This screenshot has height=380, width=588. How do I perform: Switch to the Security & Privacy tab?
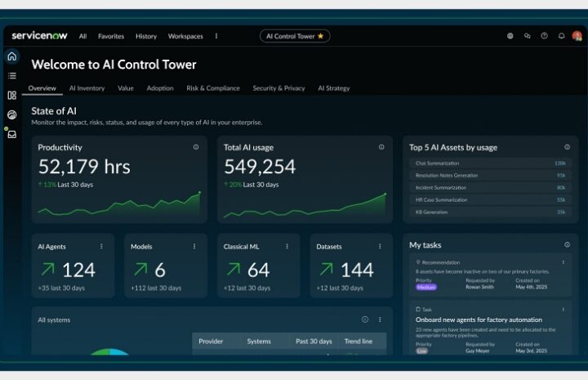(x=278, y=88)
